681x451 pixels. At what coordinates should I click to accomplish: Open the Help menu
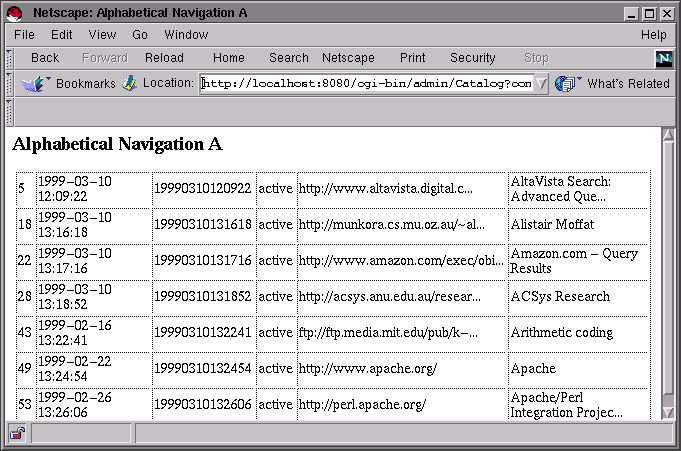click(653, 35)
